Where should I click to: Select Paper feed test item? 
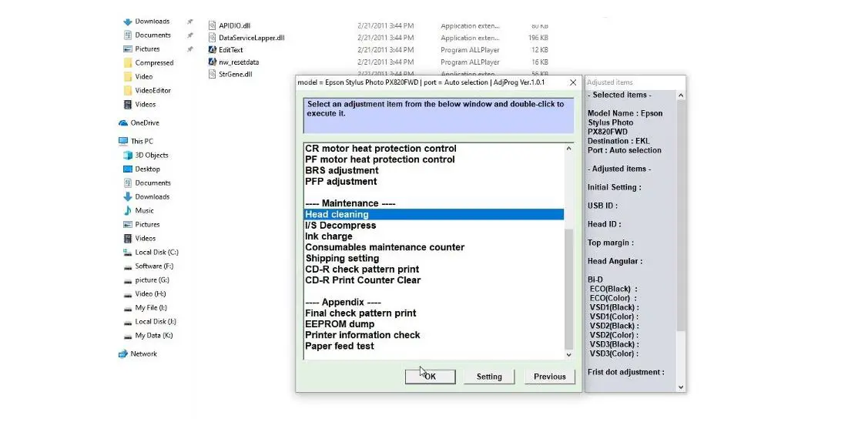pos(340,346)
